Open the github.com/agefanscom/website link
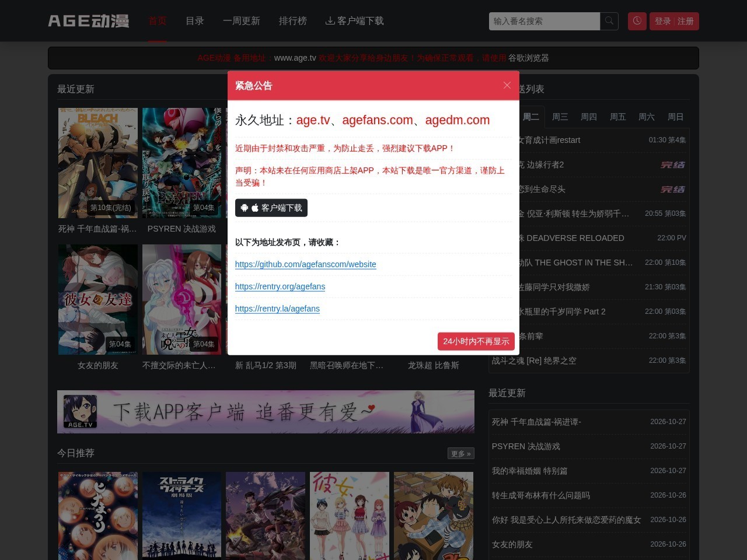Screen dimensions: 747x560 305,264
